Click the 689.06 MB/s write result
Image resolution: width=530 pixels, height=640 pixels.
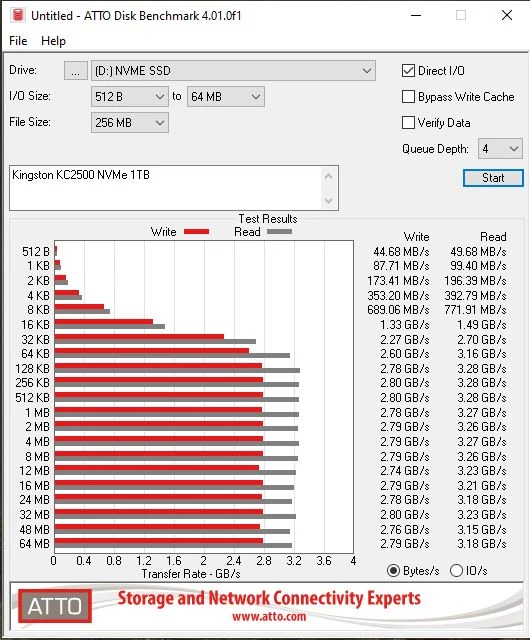click(x=398, y=310)
